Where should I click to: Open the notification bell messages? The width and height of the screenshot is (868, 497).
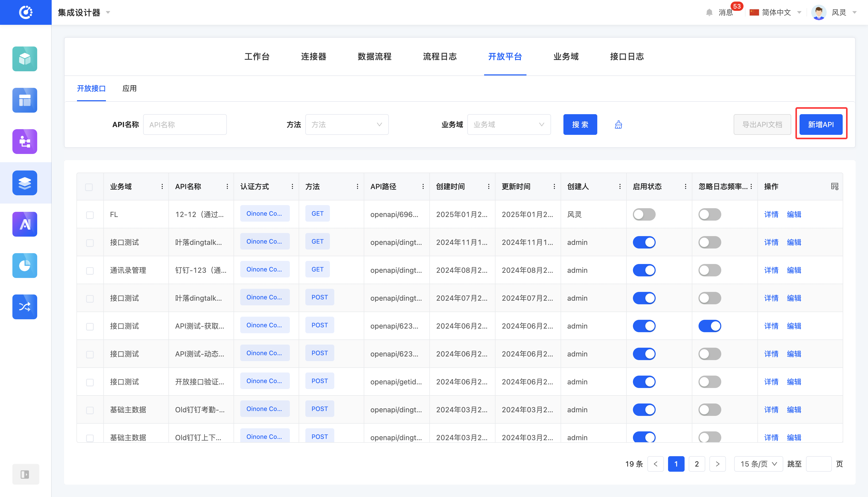[x=709, y=13]
